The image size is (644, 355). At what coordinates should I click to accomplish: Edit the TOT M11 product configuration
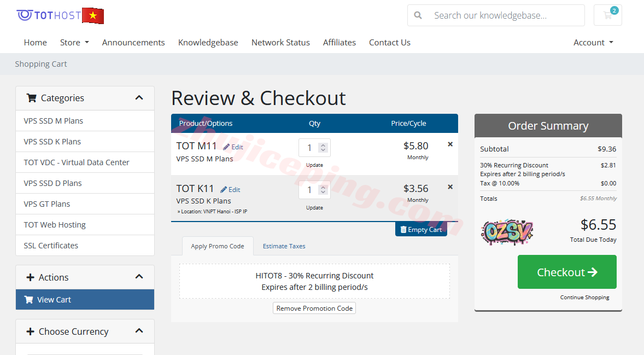click(233, 147)
